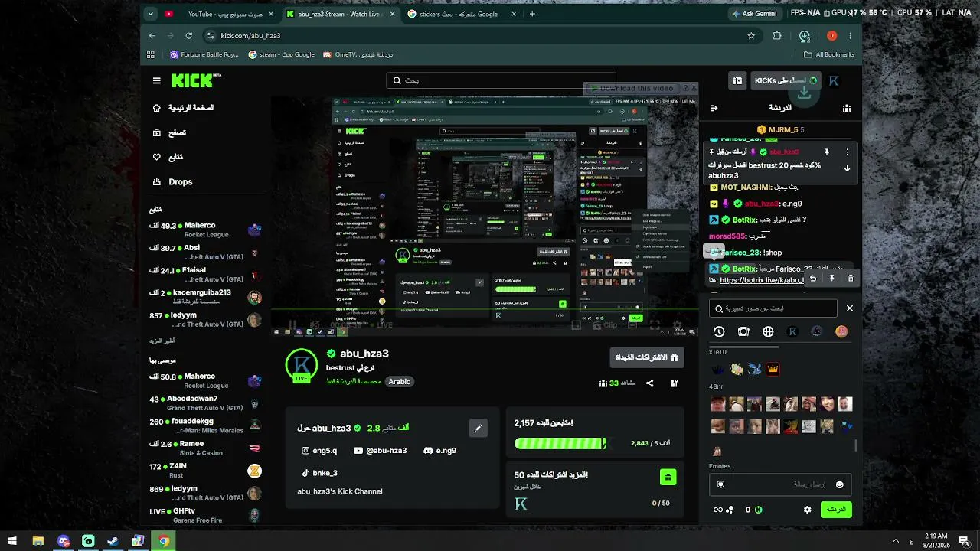The image size is (980, 551).
Task: Click the gifted subscriptions button
Action: tap(647, 357)
